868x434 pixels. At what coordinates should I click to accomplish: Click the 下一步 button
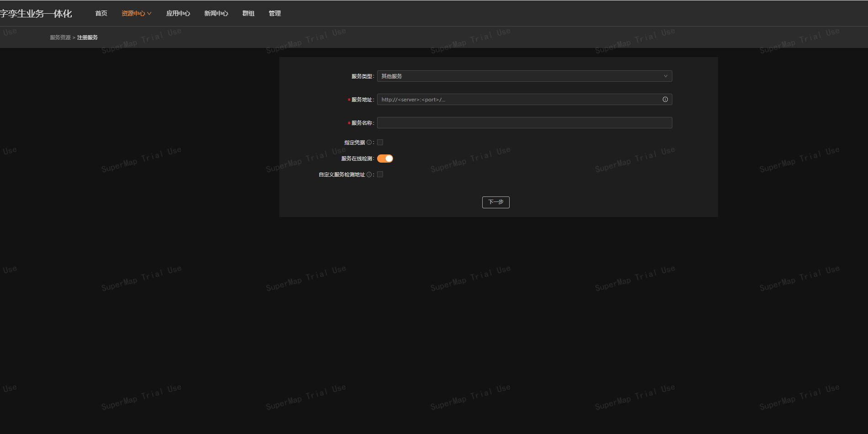click(495, 202)
